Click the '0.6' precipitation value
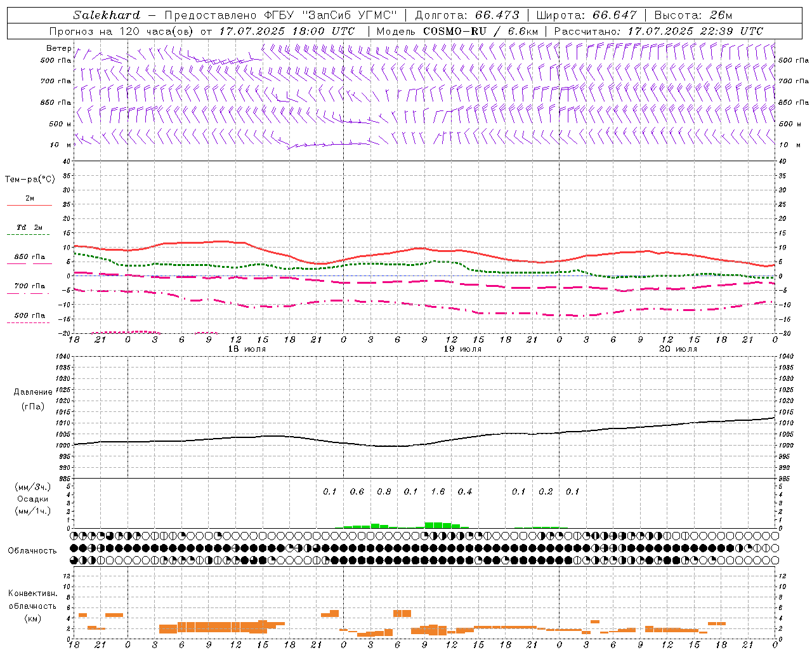Screen dimensions: 812x650 click(x=357, y=491)
